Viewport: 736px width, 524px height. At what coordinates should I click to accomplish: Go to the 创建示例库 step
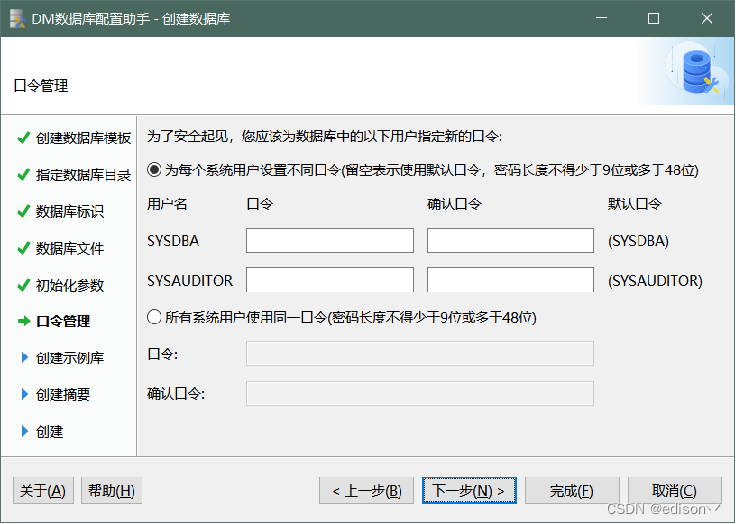(x=69, y=358)
